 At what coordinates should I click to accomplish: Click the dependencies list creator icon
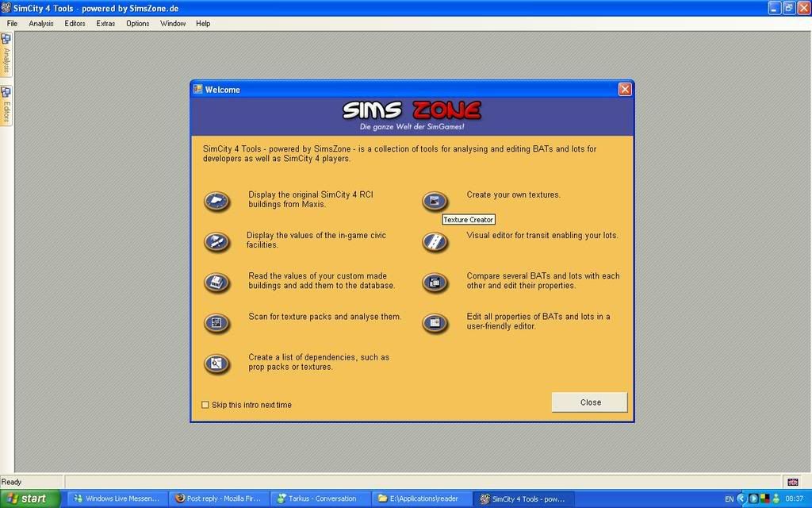pyautogui.click(x=216, y=364)
